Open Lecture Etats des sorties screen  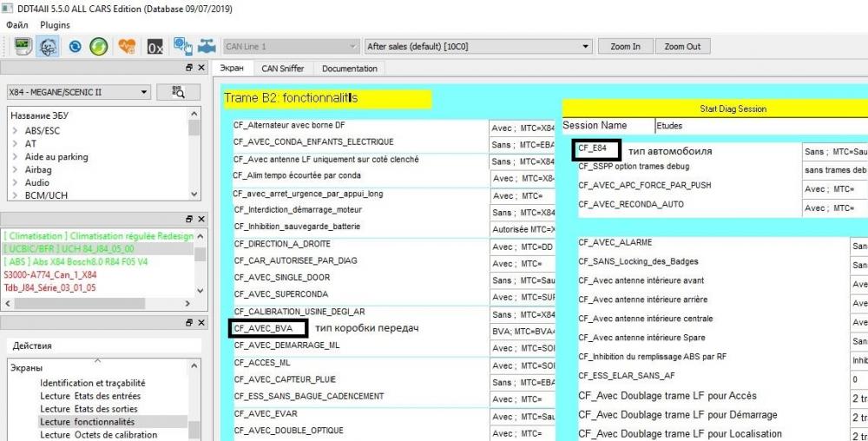coord(89,409)
